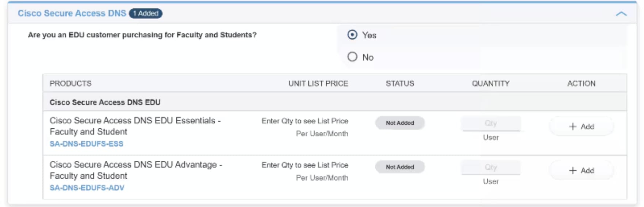Viewport: 644px width, 207px height.
Task: Click the plus Add button for EDU Essentials
Action: (582, 126)
